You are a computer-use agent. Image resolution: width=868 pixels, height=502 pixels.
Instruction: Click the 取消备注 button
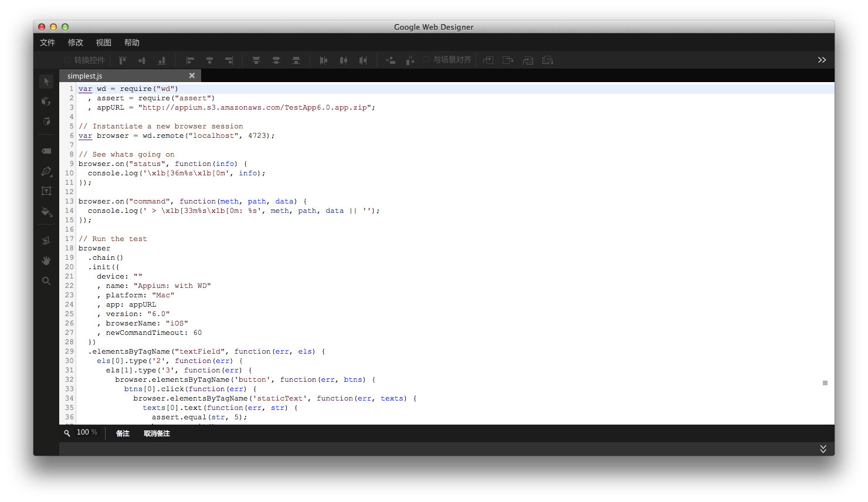157,433
